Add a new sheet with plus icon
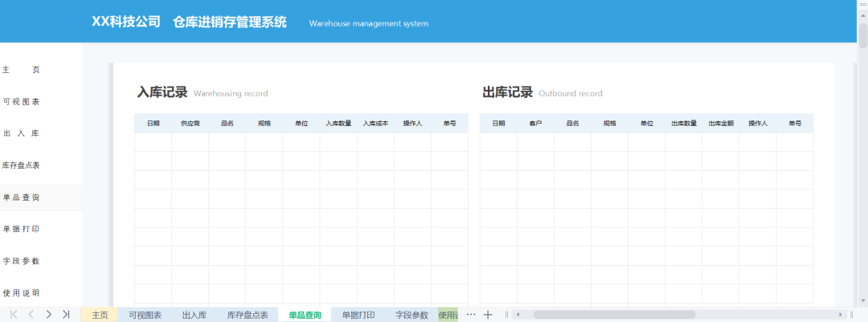Viewport: 868px width, 322px height. tap(488, 315)
